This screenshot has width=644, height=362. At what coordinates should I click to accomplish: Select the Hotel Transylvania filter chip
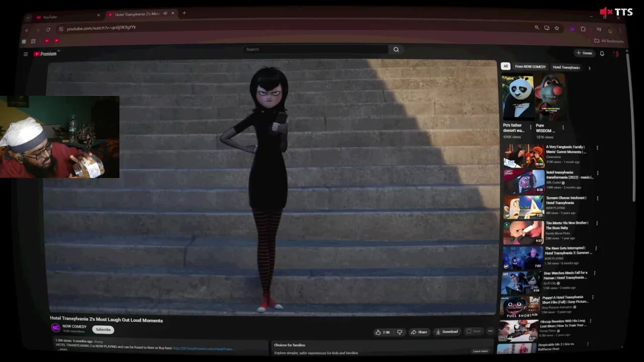pos(566,67)
